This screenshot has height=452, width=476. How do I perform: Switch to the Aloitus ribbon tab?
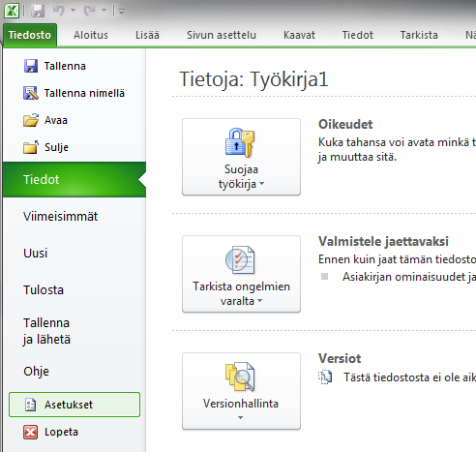[91, 35]
